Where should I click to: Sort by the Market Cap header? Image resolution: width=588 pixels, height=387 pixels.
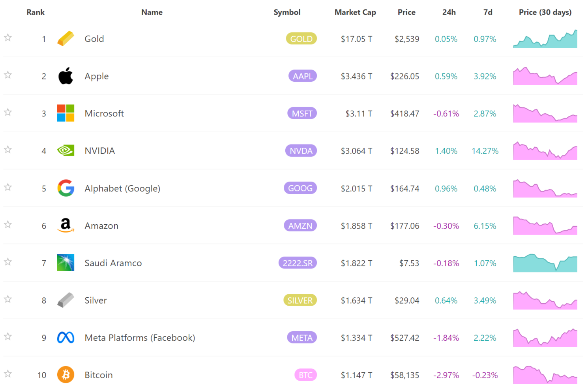[355, 12]
